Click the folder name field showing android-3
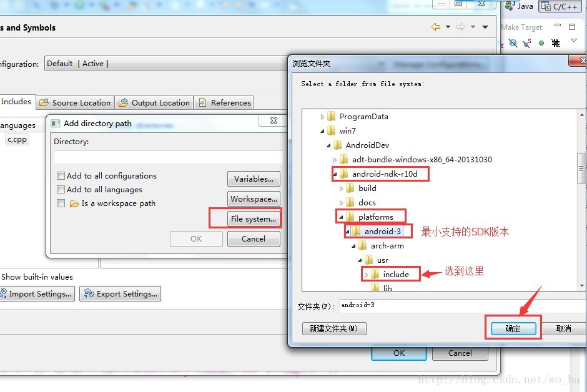The image size is (587, 392). 463,306
